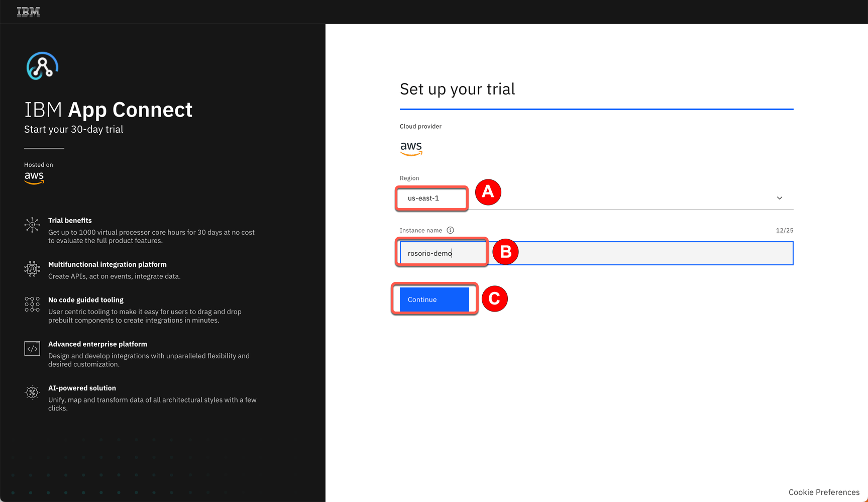
Task: Click the AI-powered solution sparkle icon
Action: [32, 392]
